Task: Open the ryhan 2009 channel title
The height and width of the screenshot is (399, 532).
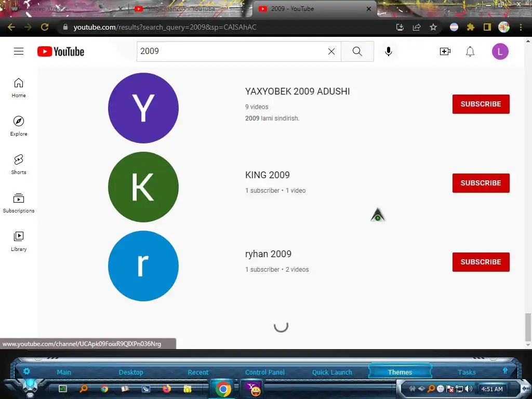Action: (x=268, y=254)
